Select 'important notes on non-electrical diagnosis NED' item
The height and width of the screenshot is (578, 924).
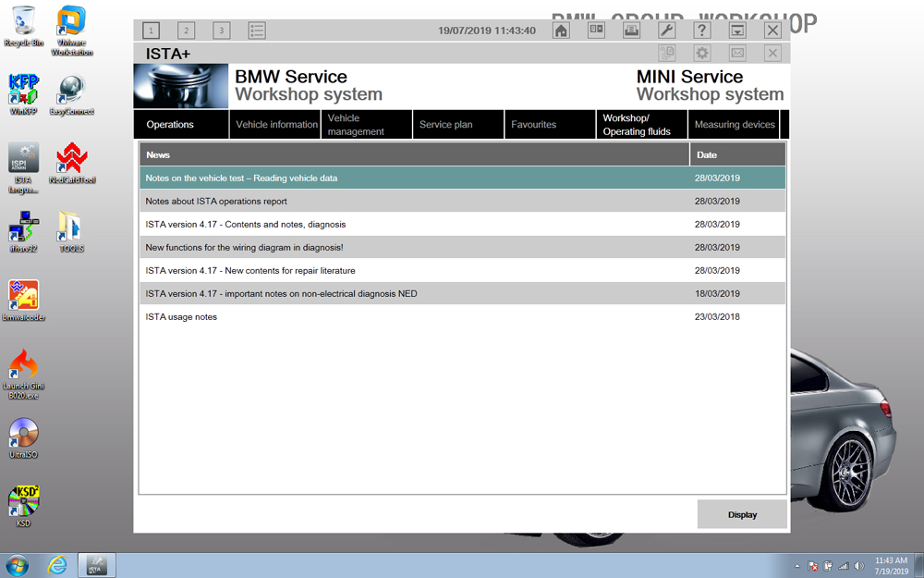click(463, 294)
